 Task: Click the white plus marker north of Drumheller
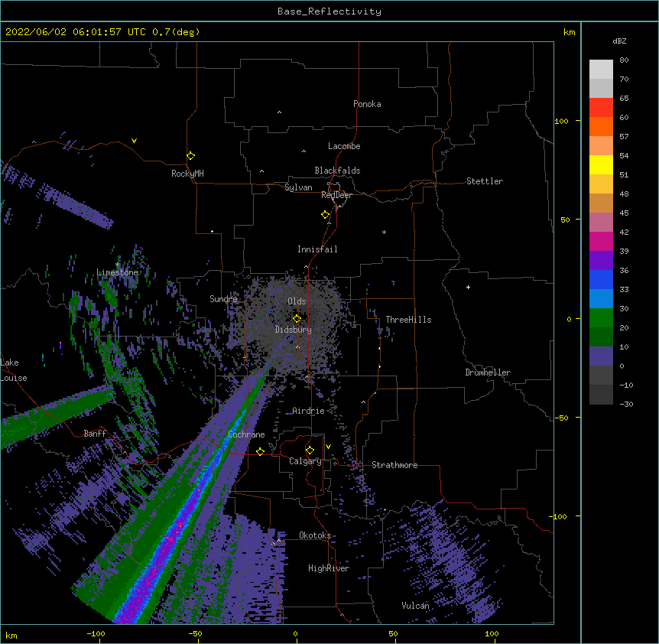pyautogui.click(x=468, y=287)
